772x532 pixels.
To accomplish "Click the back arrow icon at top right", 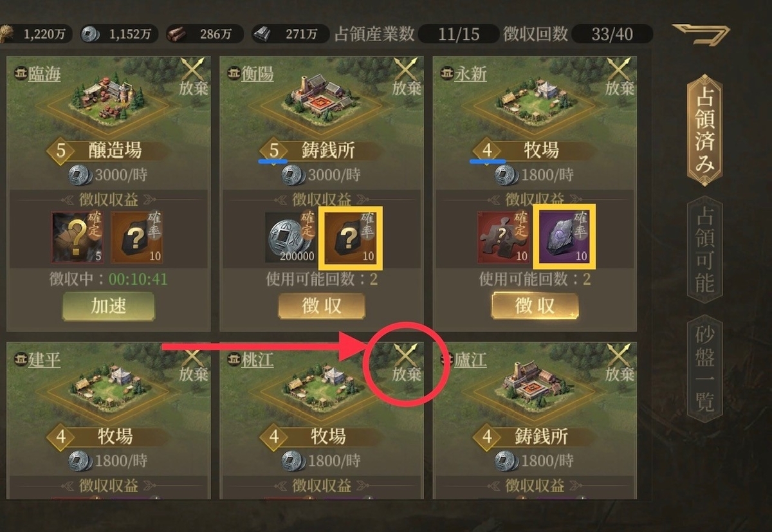I will (x=701, y=33).
